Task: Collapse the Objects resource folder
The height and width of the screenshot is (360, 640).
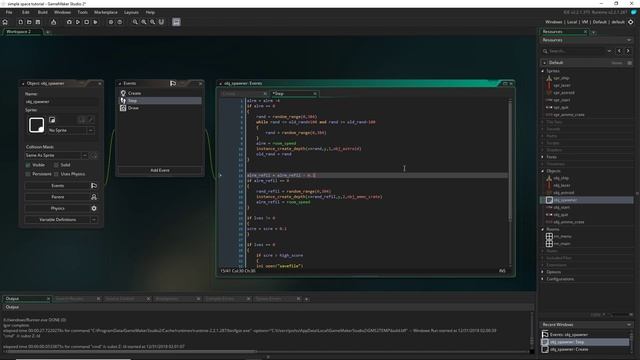Action: pyautogui.click(x=543, y=171)
